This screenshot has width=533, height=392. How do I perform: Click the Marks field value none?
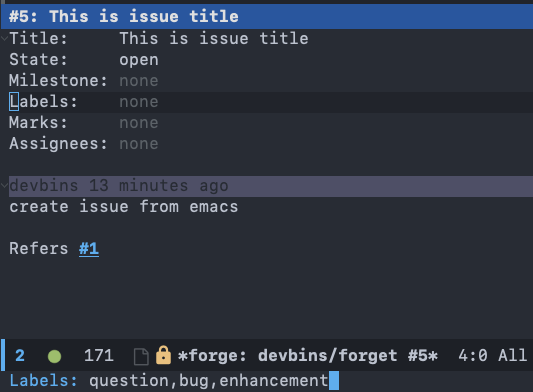pyautogui.click(x=139, y=123)
